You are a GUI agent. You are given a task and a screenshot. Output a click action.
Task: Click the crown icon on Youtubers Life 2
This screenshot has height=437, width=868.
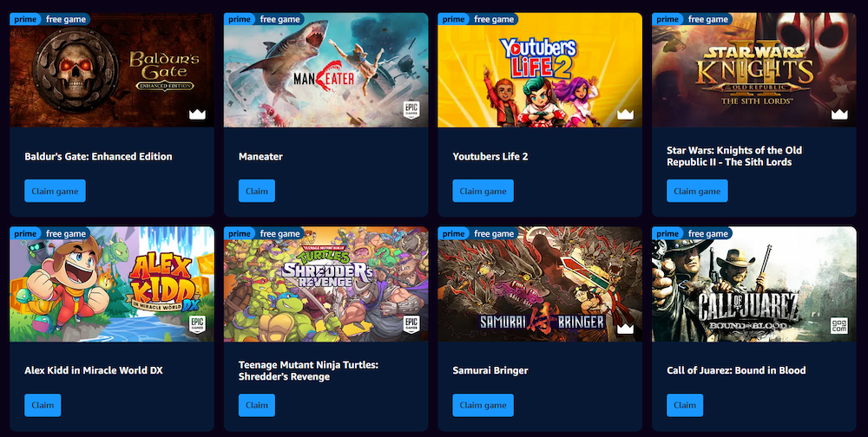(x=626, y=114)
